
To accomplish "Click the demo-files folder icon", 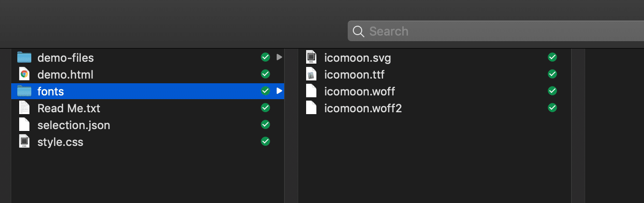I will coord(24,58).
